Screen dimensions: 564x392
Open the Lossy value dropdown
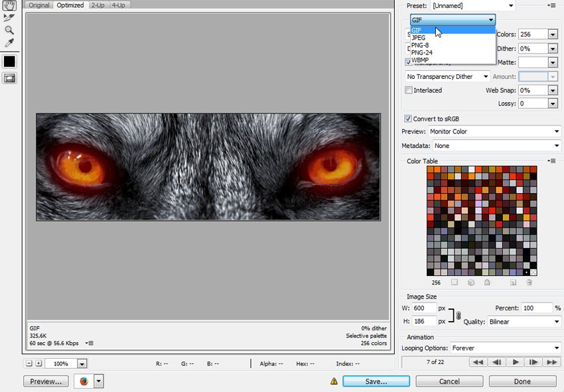tap(553, 103)
